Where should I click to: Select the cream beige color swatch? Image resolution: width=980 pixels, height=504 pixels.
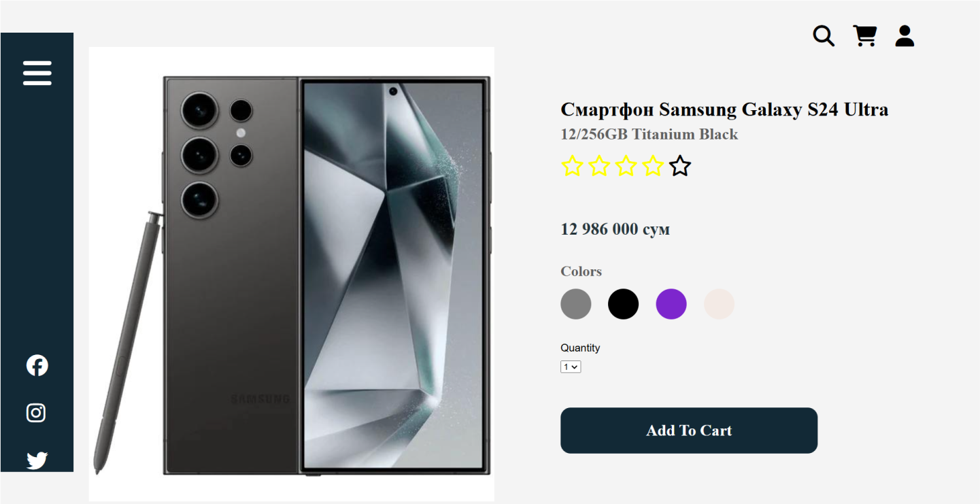[x=719, y=304]
